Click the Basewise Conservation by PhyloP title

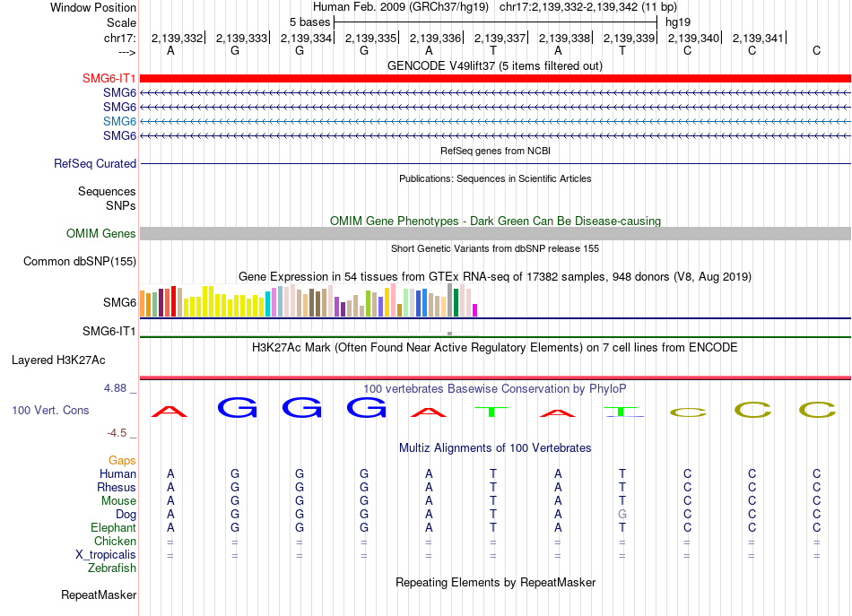494,389
